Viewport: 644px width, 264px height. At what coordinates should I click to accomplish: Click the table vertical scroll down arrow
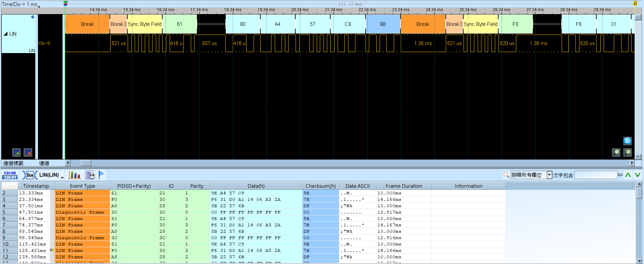pos(640,261)
